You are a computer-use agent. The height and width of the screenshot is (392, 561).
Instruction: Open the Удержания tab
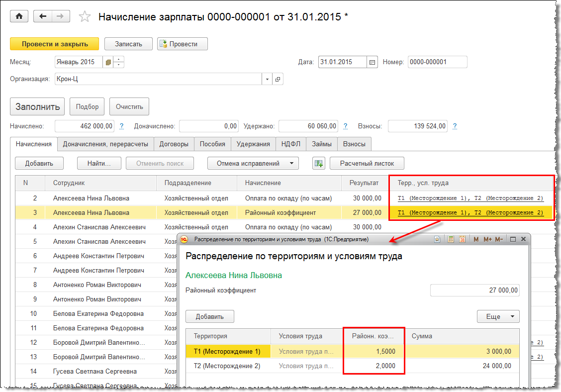pos(253,144)
